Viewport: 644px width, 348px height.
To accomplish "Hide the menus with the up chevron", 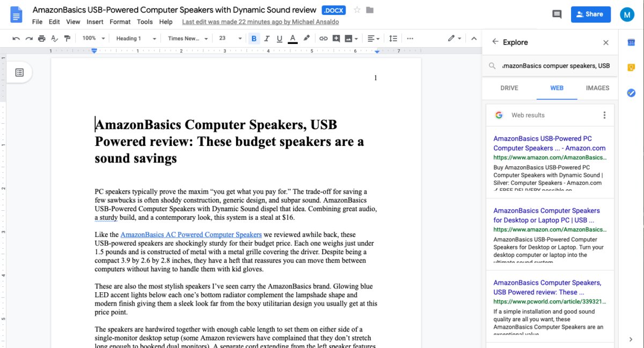I will coord(474,39).
